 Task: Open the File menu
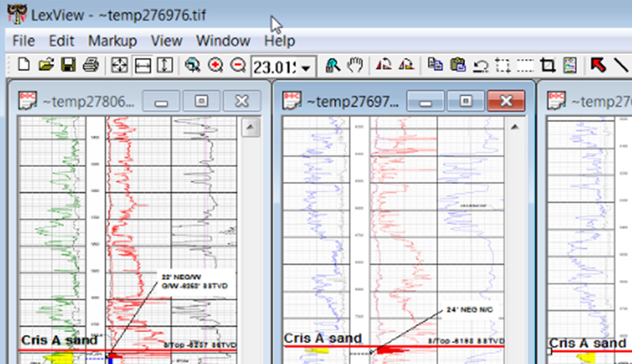coord(23,41)
